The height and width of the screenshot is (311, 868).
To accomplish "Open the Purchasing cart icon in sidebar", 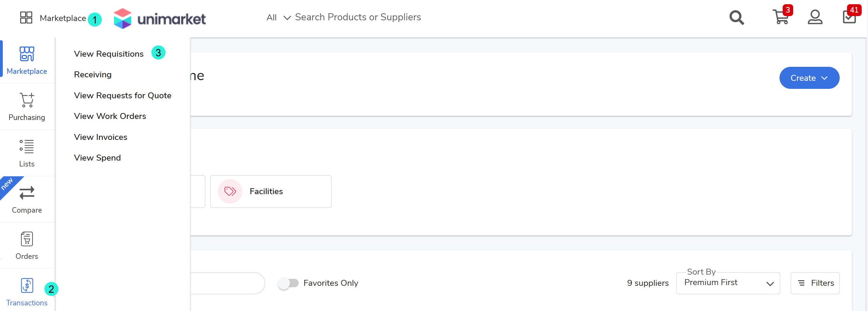I will point(27,100).
